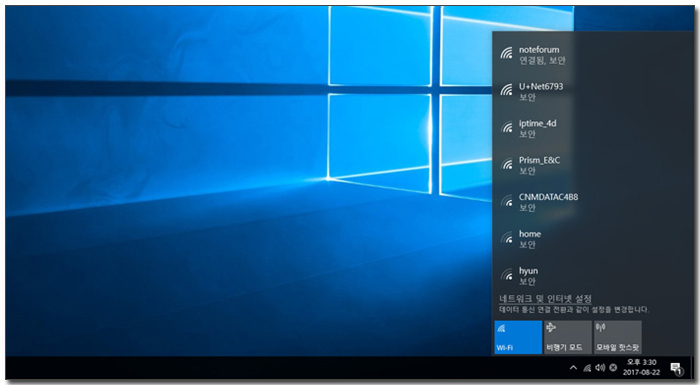Open 네트워크 및 인터넷 설정 link

(x=545, y=298)
